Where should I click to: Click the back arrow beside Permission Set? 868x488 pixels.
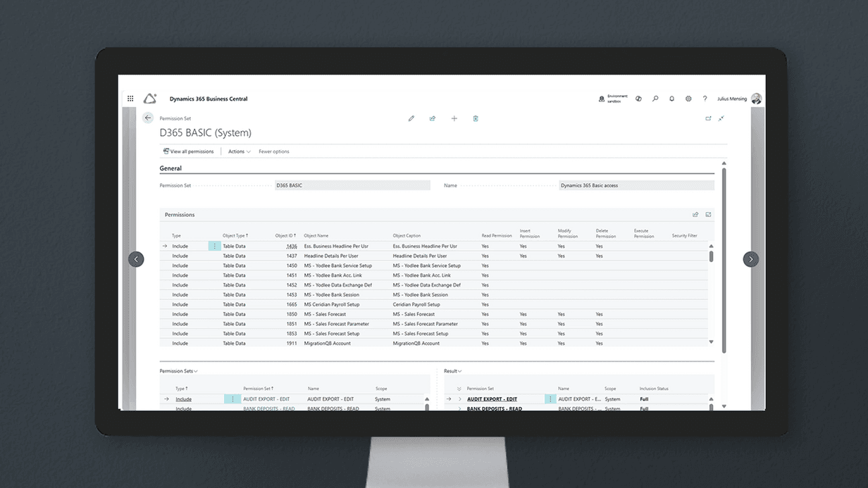148,118
